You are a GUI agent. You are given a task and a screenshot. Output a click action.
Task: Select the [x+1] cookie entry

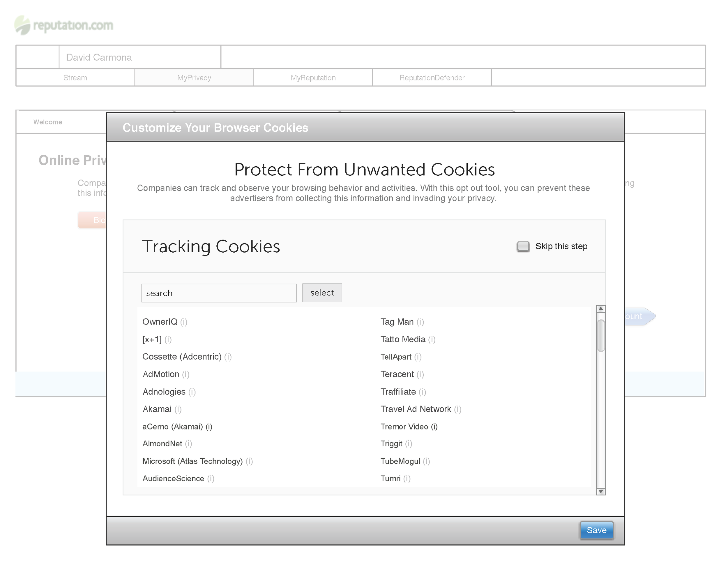point(152,339)
